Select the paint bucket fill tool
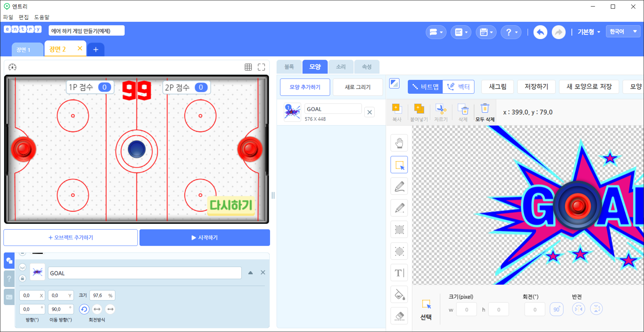This screenshot has width=644, height=332. [399, 294]
